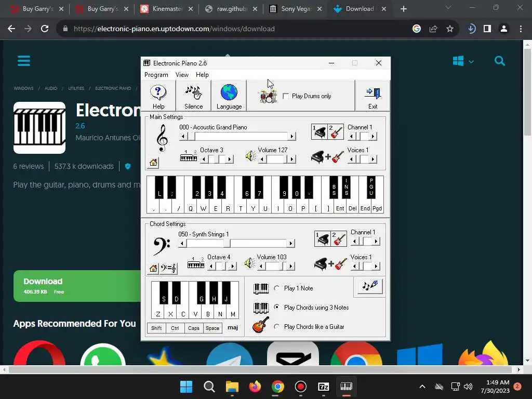Enable Play Drums only checkbox
The width and height of the screenshot is (532, 399).
[x=286, y=96]
